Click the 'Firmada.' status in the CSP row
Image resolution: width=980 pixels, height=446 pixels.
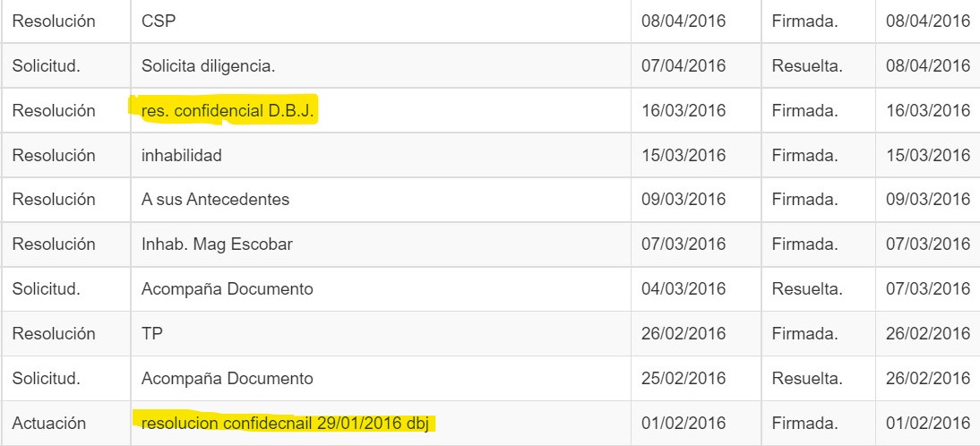point(804,21)
